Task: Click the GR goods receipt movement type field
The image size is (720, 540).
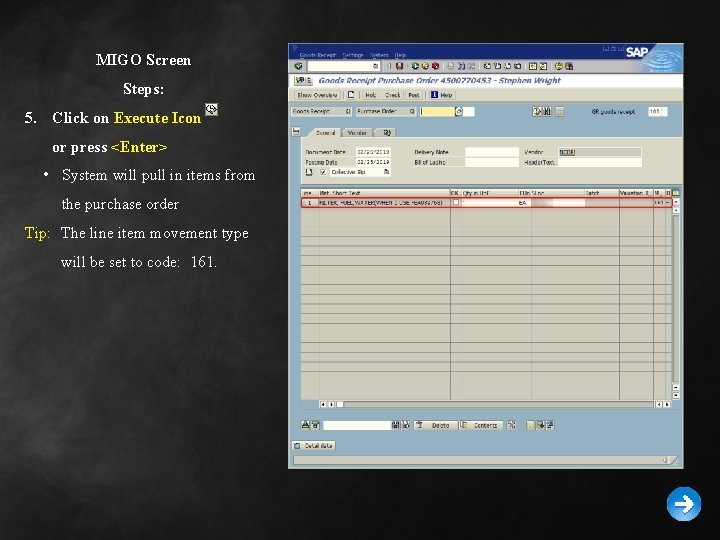Action: pyautogui.click(x=657, y=111)
